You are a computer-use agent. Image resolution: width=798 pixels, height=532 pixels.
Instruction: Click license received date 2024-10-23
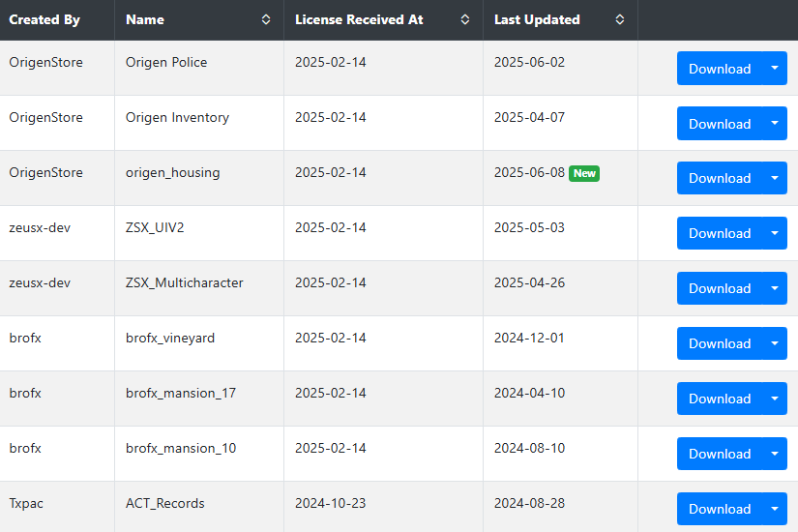tap(330, 503)
